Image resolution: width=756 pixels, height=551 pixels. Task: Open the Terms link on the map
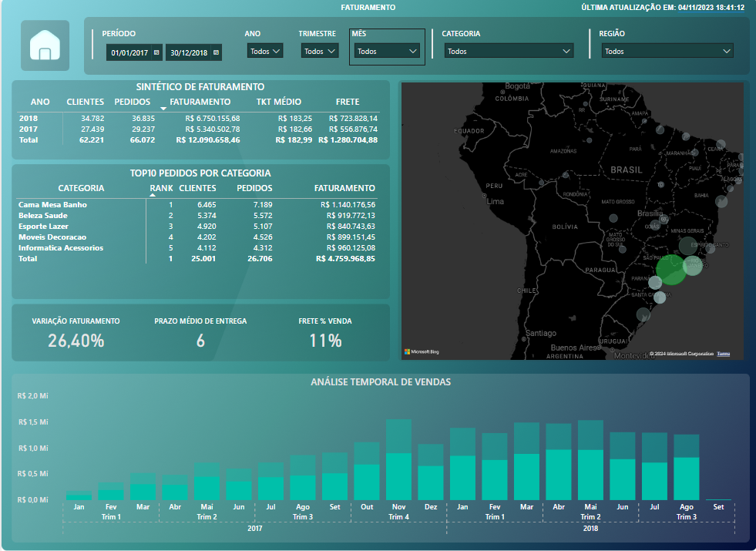(x=723, y=354)
